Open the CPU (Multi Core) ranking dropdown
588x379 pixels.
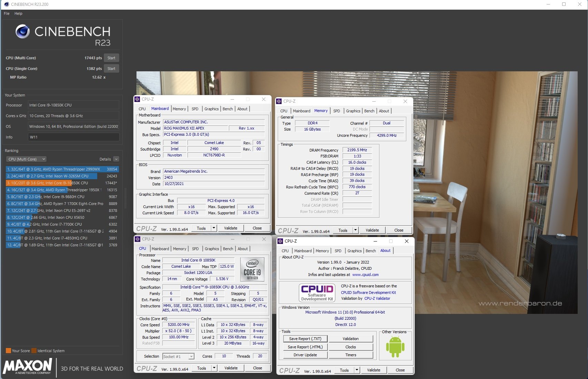pos(27,159)
